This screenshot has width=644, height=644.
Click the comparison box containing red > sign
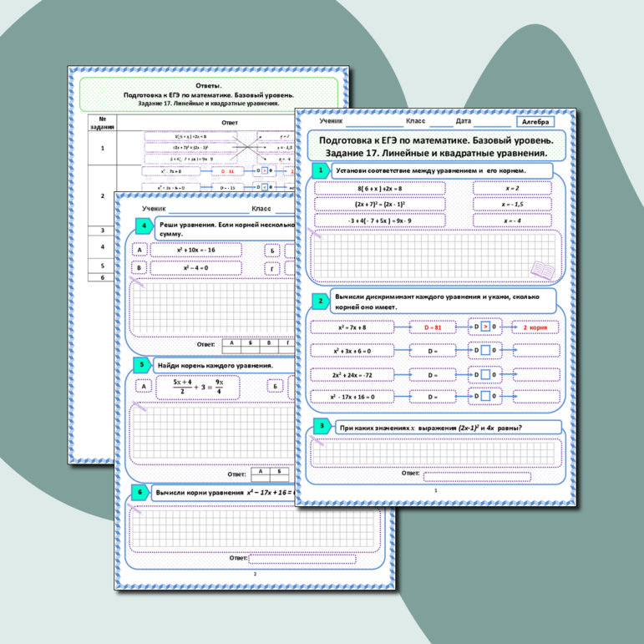487,327
